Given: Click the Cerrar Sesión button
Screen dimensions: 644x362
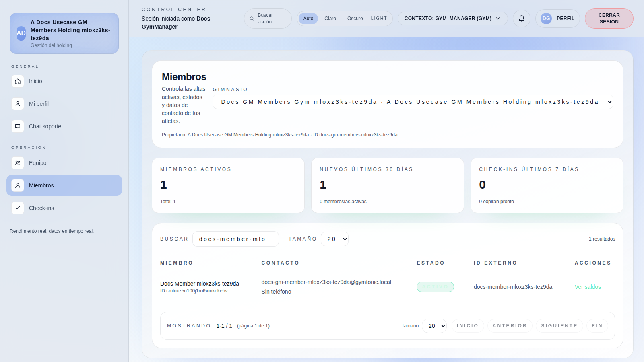Looking at the screenshot, I should [609, 19].
